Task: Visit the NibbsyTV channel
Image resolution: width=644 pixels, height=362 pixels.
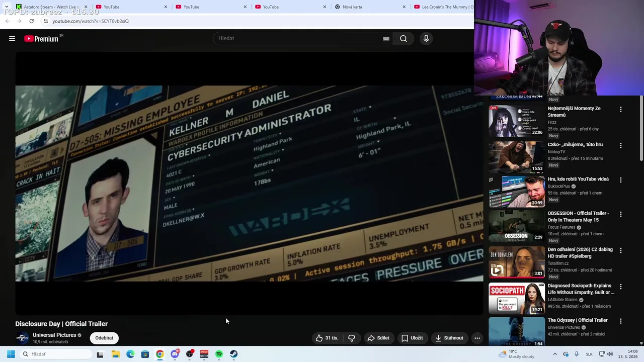Action: click(556, 151)
